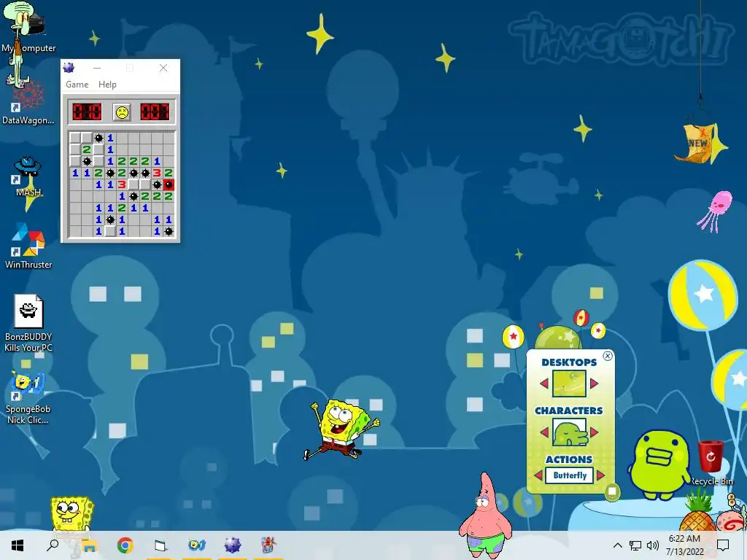Click the jumping SpongeBob desktop character
747x560 pixels.
tap(340, 430)
